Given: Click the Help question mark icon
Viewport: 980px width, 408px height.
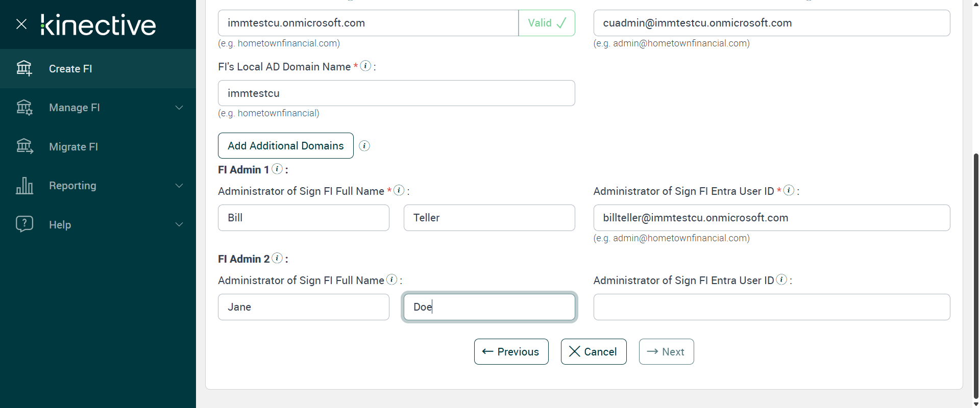Looking at the screenshot, I should point(24,224).
